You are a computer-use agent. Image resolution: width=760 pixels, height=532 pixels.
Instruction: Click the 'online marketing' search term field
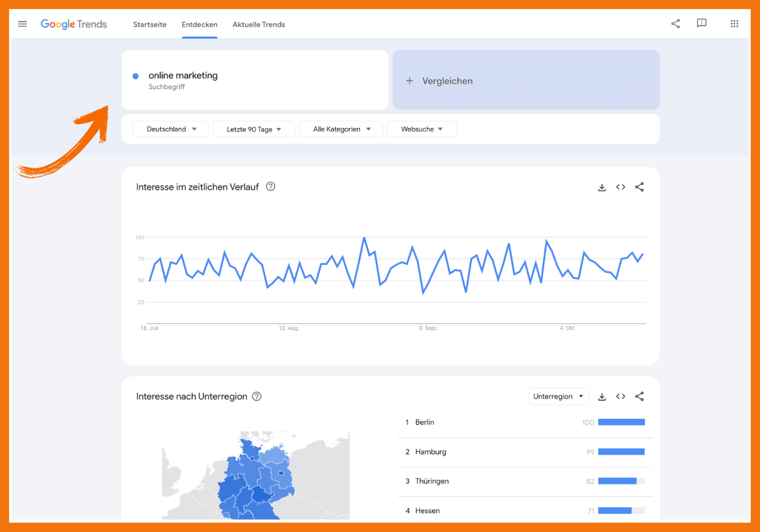point(183,75)
